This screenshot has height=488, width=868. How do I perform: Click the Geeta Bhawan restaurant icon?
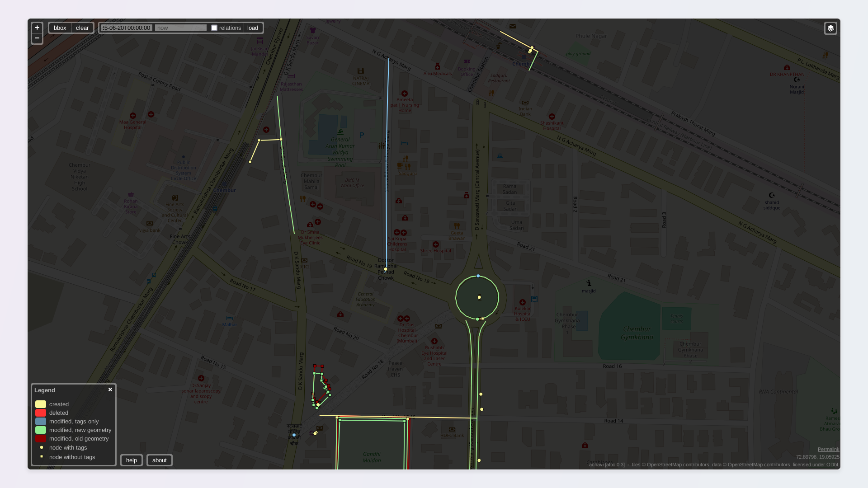click(x=457, y=226)
